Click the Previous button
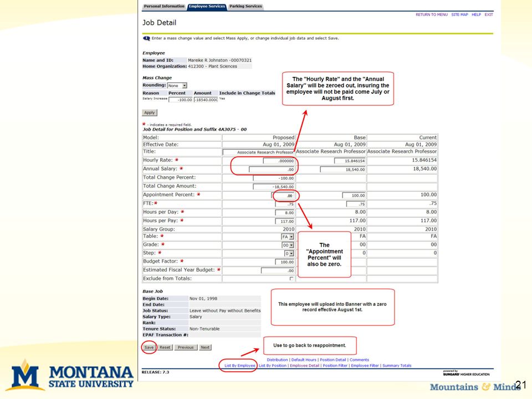The width and height of the screenshot is (532, 399). pos(186,347)
